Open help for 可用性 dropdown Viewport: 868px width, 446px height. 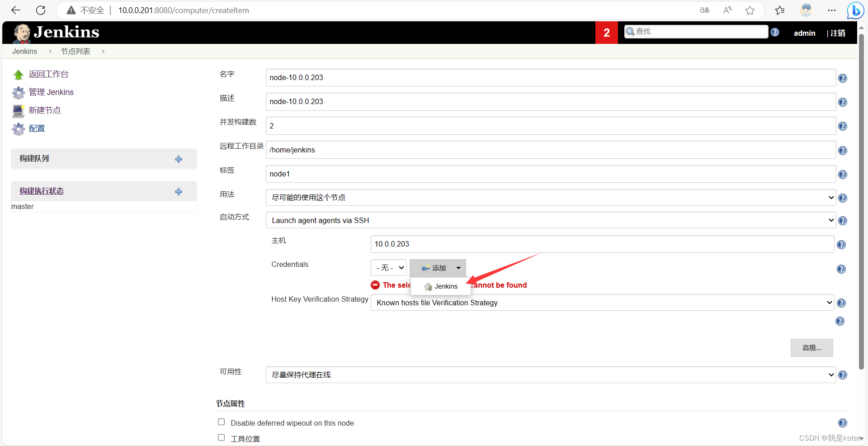point(843,375)
